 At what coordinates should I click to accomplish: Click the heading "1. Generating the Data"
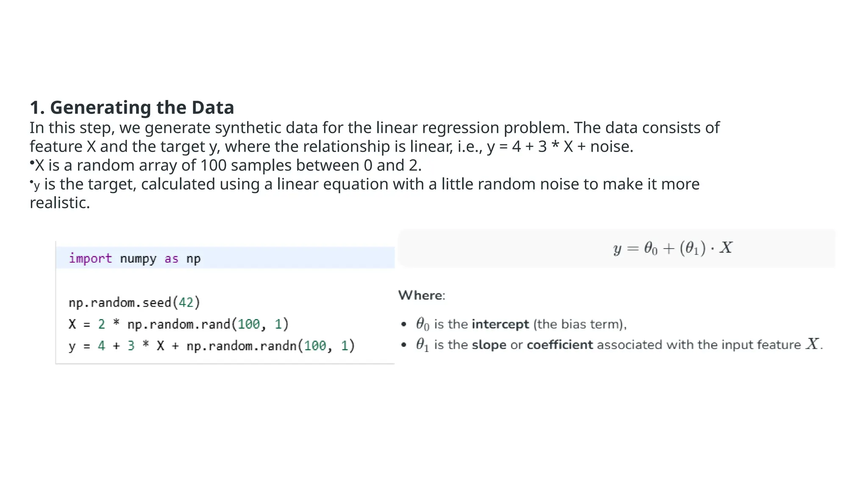coord(131,108)
